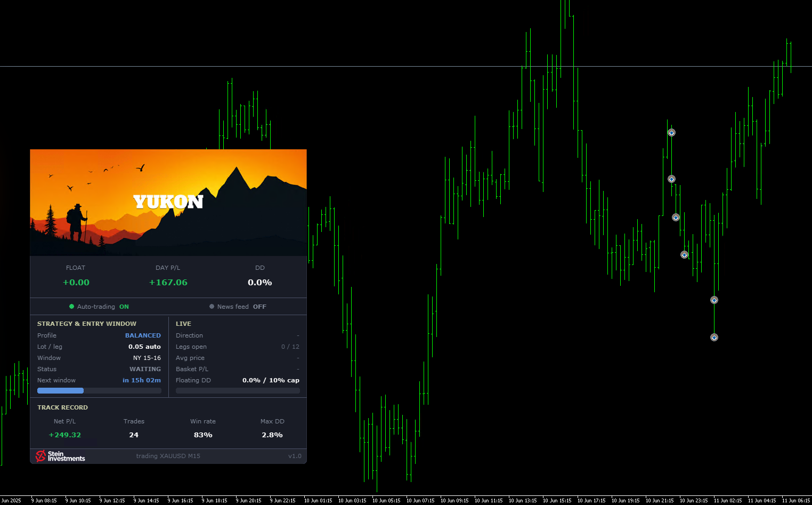812x505 pixels.
Task: Click the '11 Jun 06:15' time axis label
Action: [x=796, y=501]
